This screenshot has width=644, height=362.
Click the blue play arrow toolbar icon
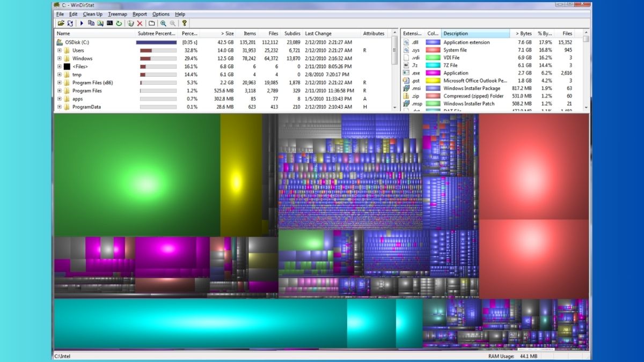[x=82, y=24]
